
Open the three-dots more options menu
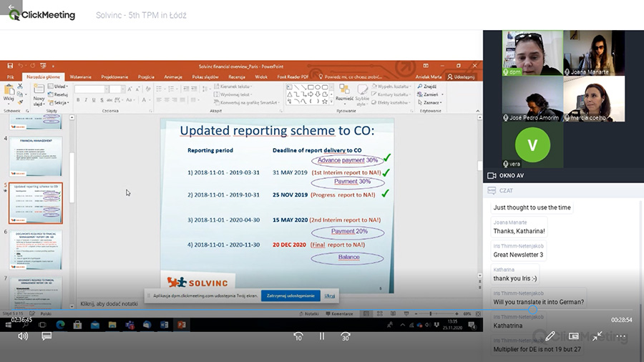(621, 336)
